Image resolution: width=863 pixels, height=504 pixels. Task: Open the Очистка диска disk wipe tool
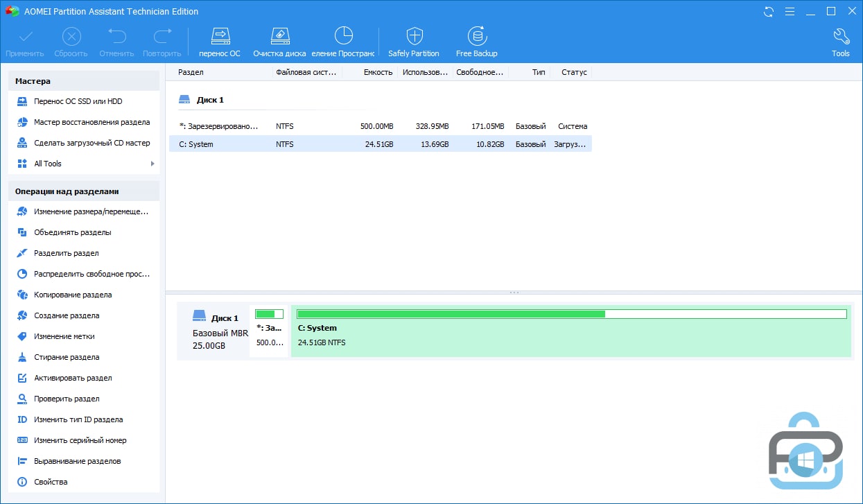[x=279, y=42]
